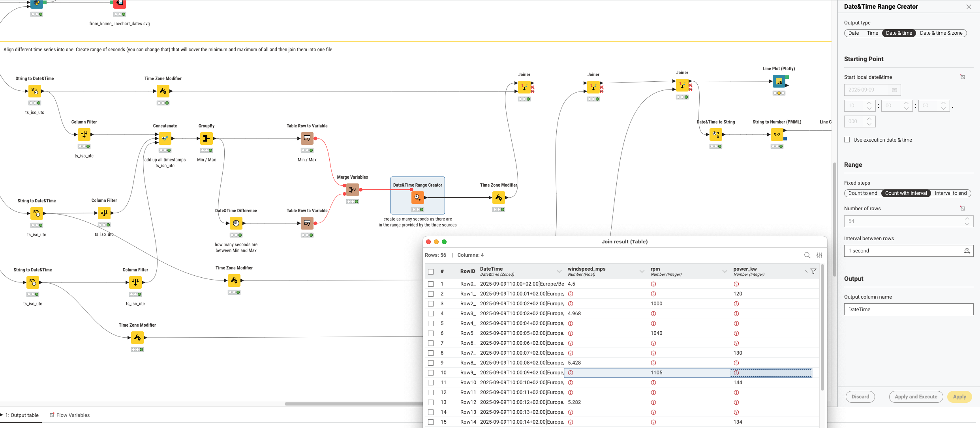Open the rpm column header dropdown
The image size is (980, 428).
pyautogui.click(x=725, y=271)
